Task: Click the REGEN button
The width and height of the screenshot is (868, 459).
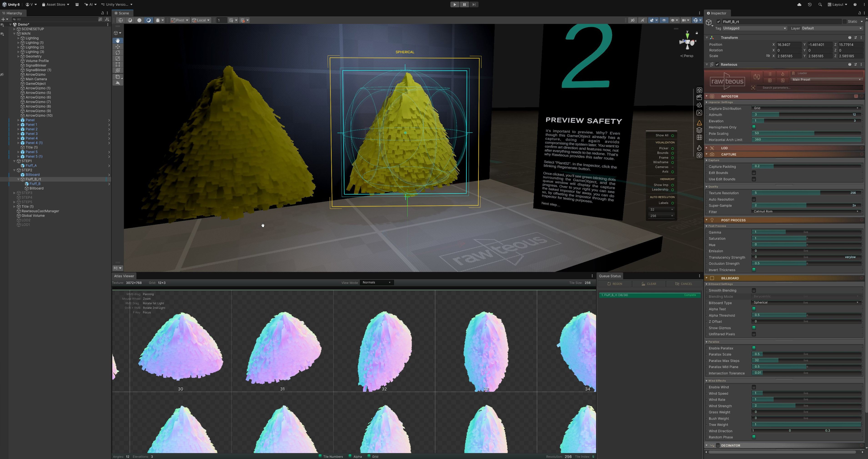Action: [x=615, y=284]
